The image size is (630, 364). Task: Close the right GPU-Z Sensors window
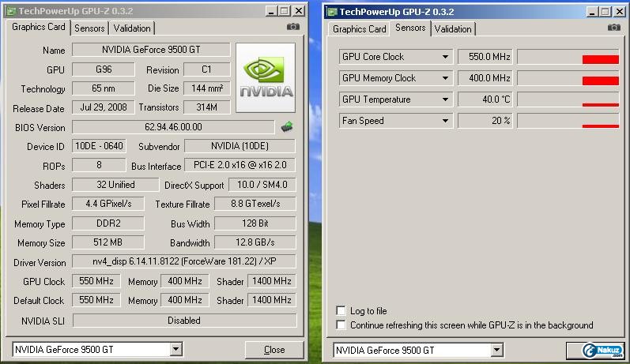[x=620, y=12]
